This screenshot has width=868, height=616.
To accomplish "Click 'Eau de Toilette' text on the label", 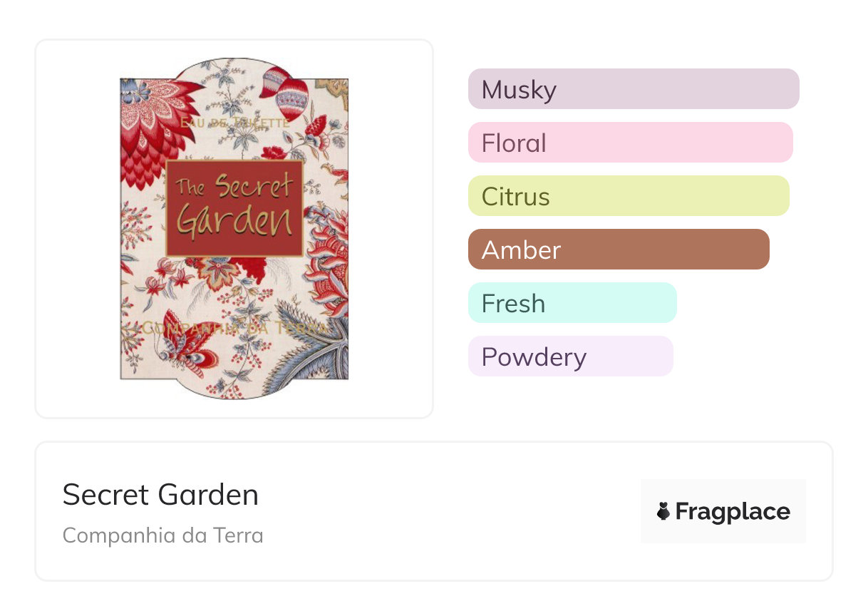I will [x=235, y=123].
